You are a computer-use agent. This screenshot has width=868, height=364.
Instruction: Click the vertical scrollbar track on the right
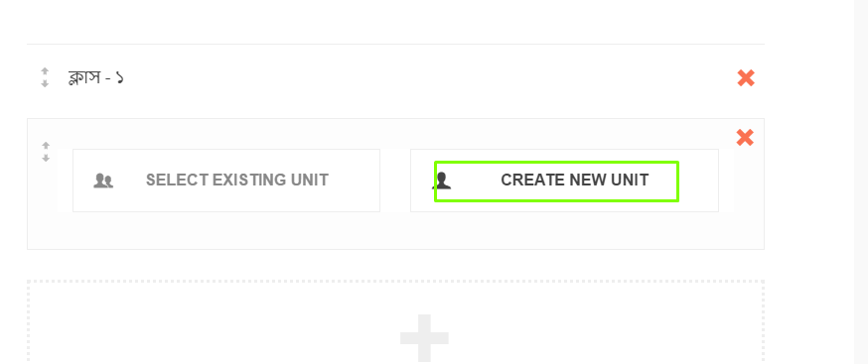pos(861,182)
